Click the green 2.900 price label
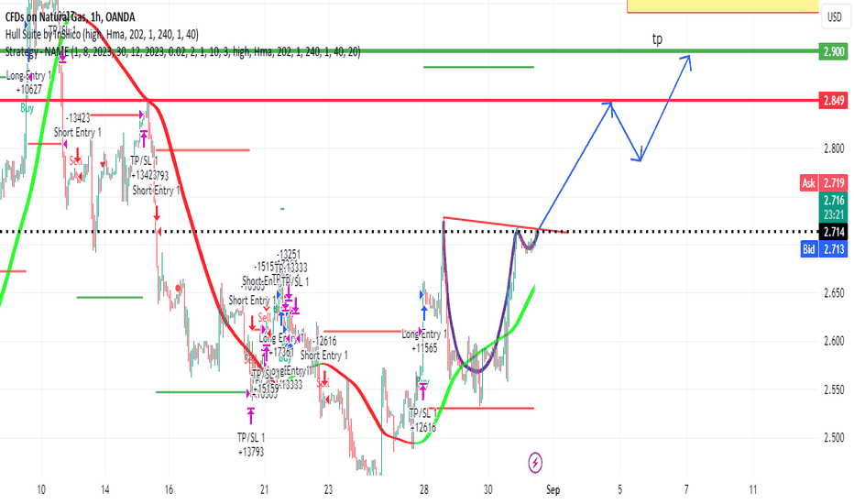 833,51
